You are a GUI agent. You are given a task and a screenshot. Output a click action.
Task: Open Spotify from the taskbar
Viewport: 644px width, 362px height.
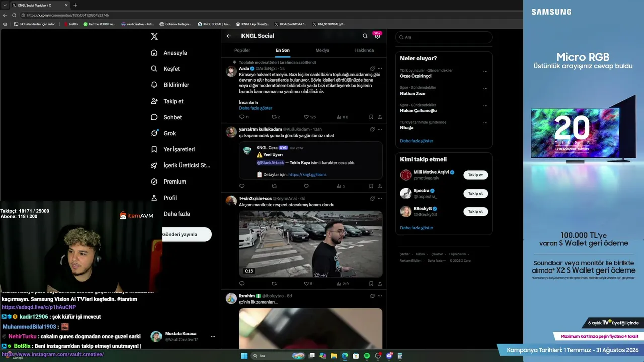click(x=367, y=356)
